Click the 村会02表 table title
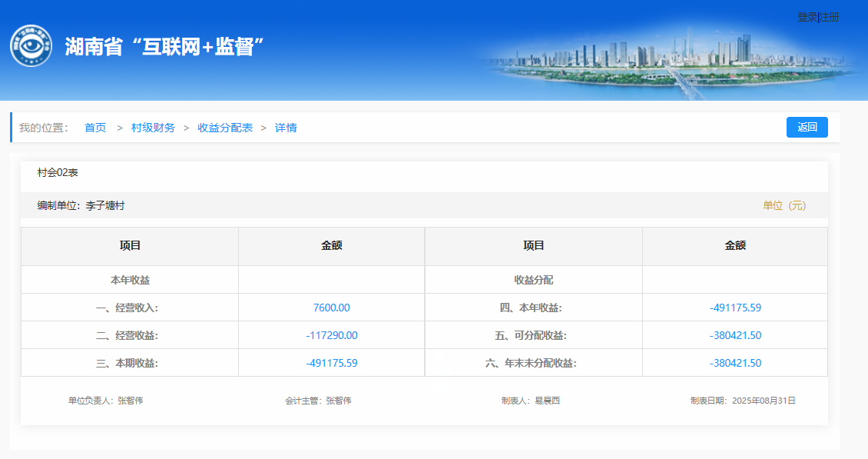The image size is (868, 459). click(x=58, y=173)
